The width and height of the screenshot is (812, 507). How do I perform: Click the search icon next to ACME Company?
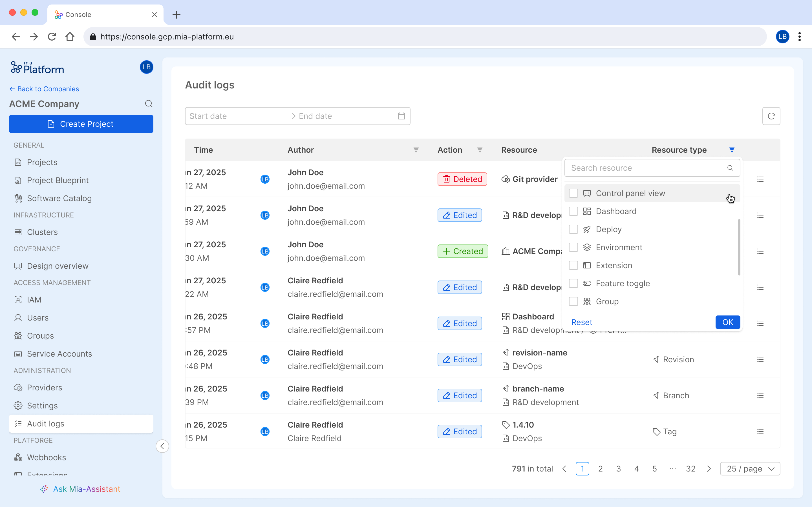click(149, 104)
